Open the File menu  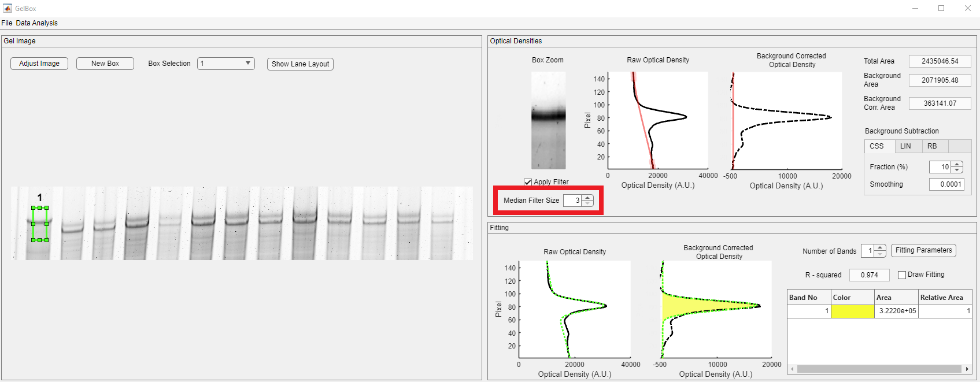[x=7, y=23]
